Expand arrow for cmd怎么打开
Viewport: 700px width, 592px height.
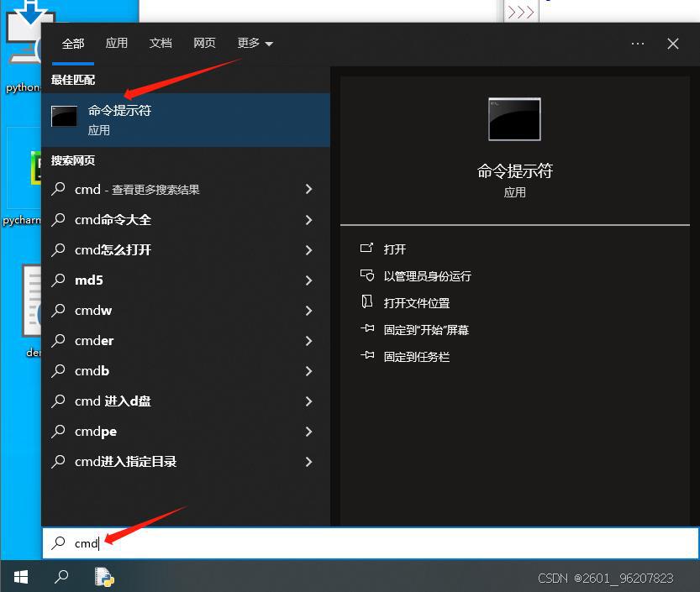click(x=308, y=250)
